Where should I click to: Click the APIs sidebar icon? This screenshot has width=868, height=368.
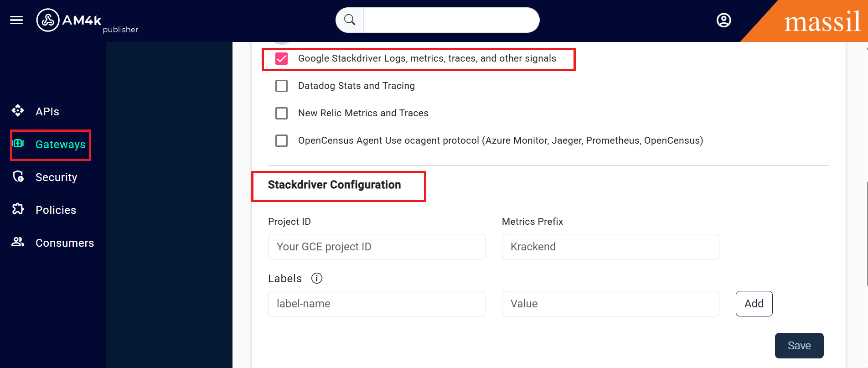[x=18, y=111]
